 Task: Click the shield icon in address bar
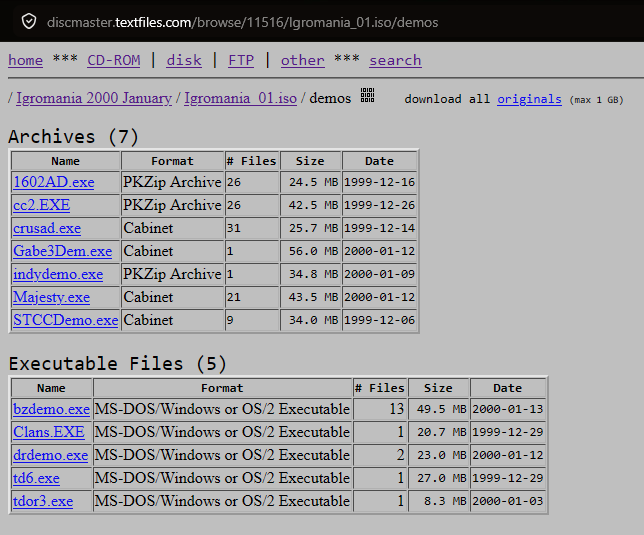click(29, 21)
